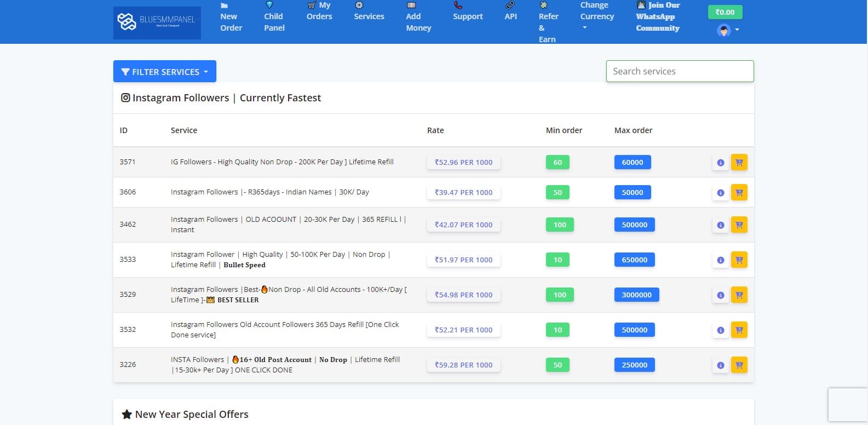
Task: Click the cart icon for service 3529
Action: click(739, 295)
